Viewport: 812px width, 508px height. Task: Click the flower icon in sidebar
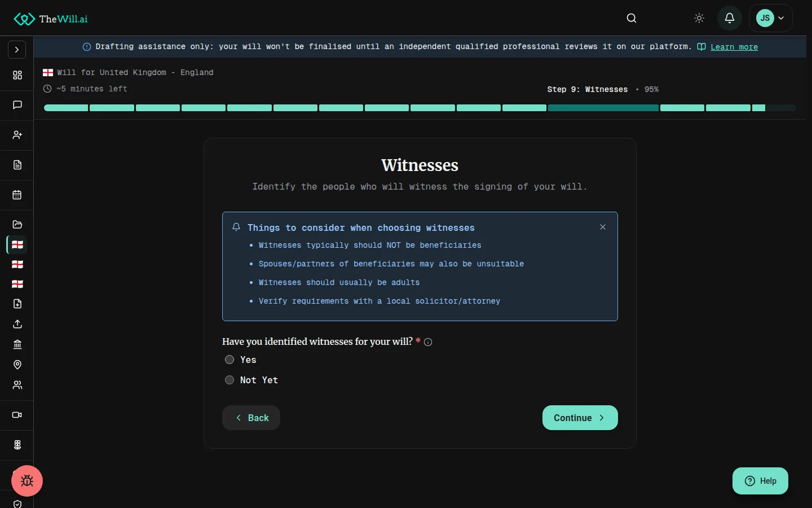[x=17, y=445]
